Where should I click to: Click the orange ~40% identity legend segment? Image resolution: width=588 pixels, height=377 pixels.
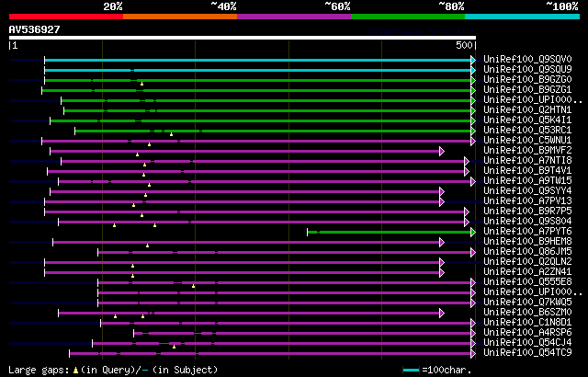click(x=180, y=17)
